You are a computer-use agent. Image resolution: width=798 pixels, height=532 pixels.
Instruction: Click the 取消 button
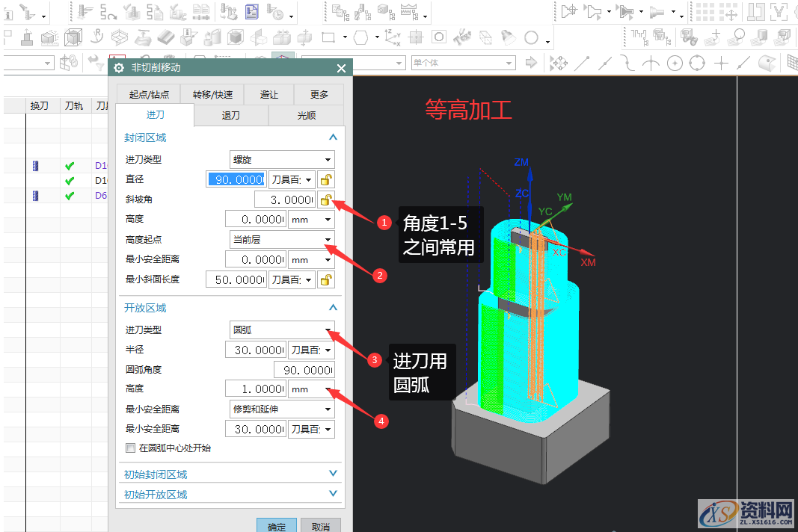coord(320,526)
